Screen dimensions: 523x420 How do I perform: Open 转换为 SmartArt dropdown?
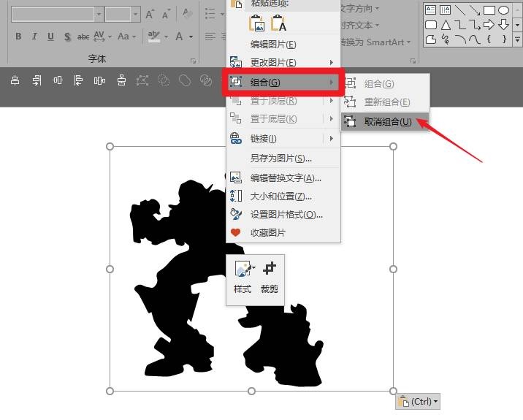[x=375, y=42]
